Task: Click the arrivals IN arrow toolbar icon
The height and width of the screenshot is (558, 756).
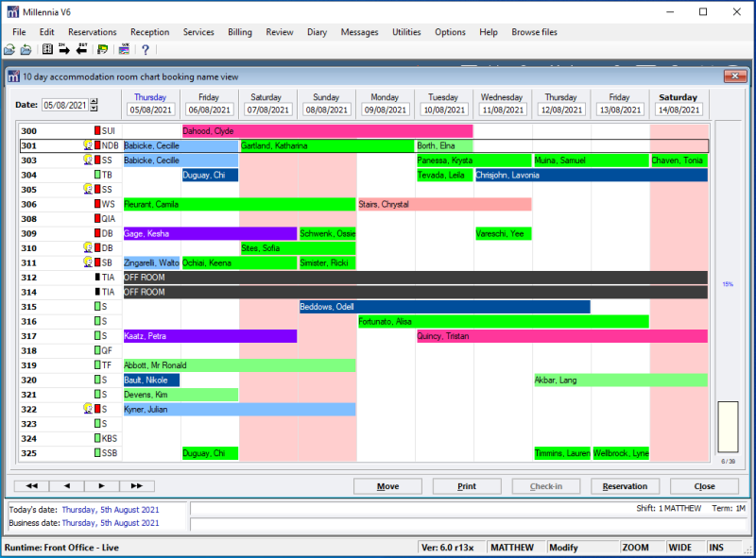Action: click(63, 49)
